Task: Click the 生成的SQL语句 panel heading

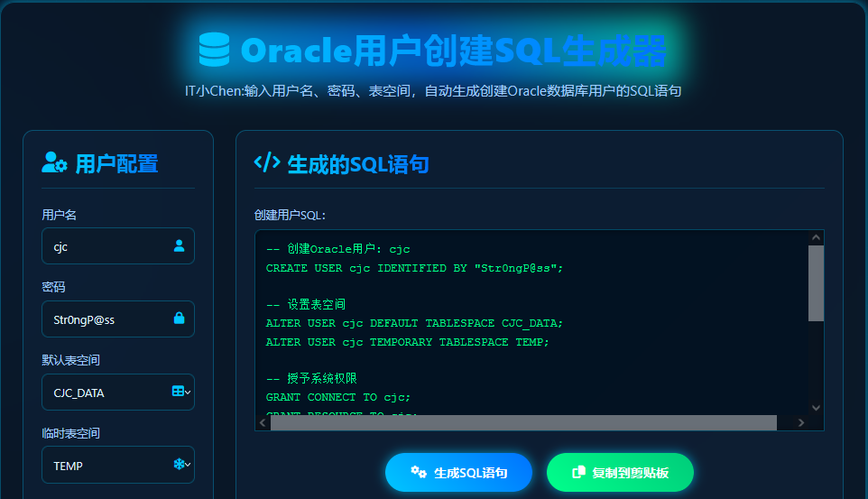Action: tap(358, 164)
